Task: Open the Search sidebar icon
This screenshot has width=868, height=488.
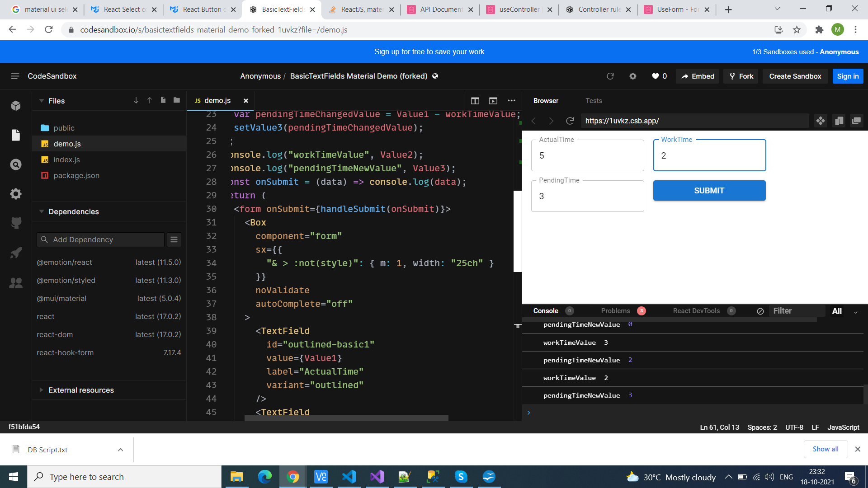Action: click(x=16, y=164)
